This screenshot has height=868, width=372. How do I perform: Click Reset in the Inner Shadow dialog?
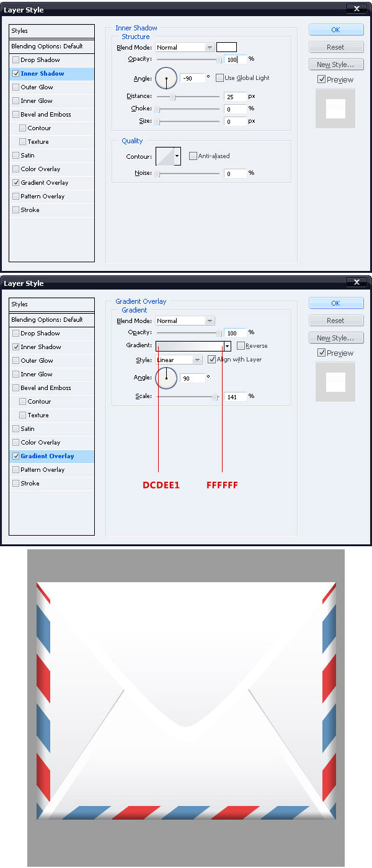pos(335,47)
